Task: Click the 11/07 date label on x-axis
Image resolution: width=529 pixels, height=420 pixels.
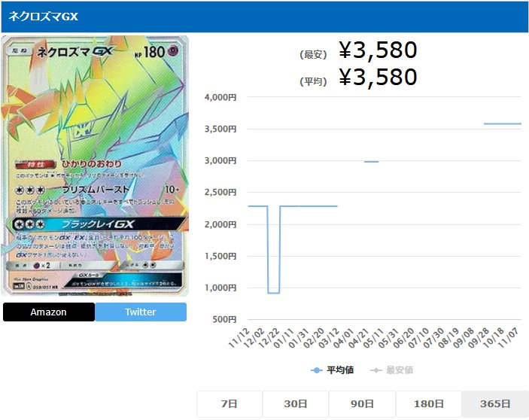Action: click(x=508, y=338)
